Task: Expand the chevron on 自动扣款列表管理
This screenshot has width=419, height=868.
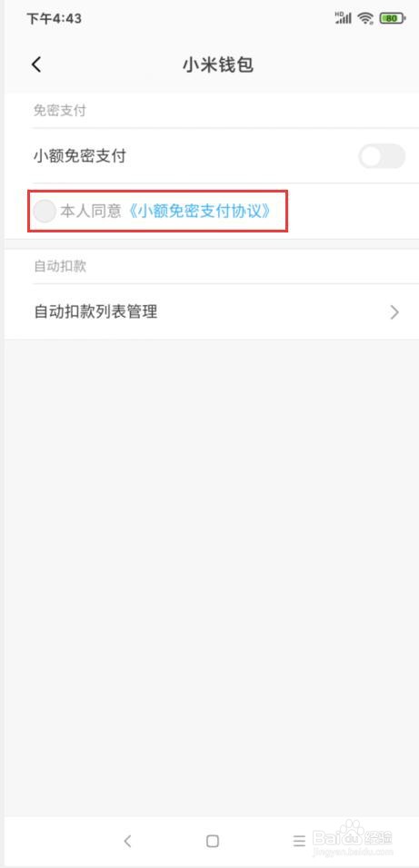Action: (x=394, y=312)
